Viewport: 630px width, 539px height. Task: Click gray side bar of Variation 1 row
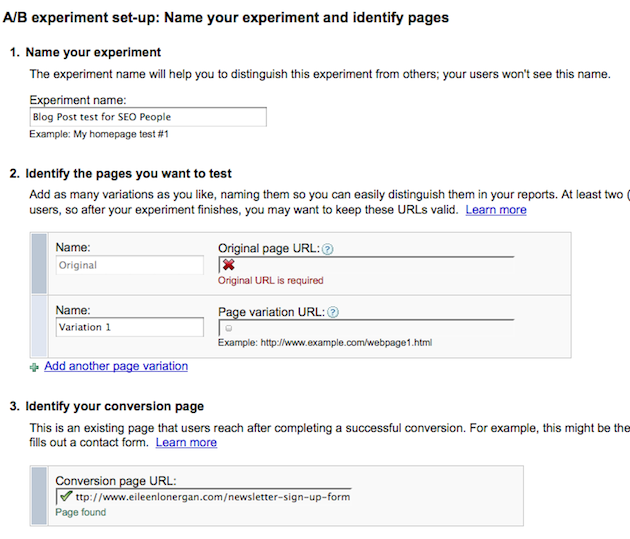point(40,327)
